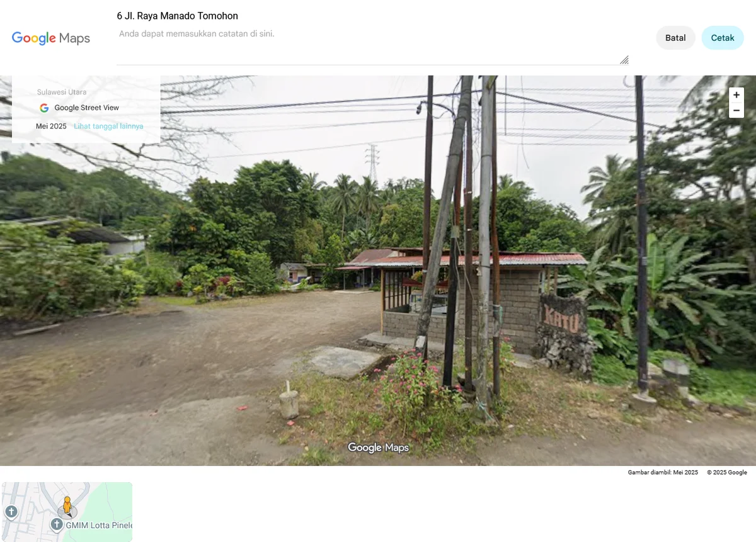This screenshot has height=542, width=756.
Task: Click the Google Maps watermark on the photo
Action: click(378, 448)
